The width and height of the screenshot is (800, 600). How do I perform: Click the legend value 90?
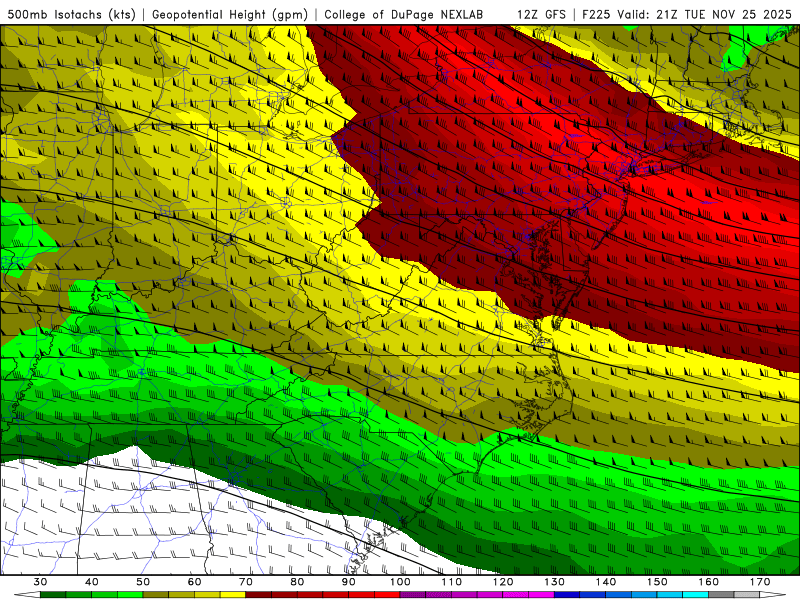[x=349, y=582]
